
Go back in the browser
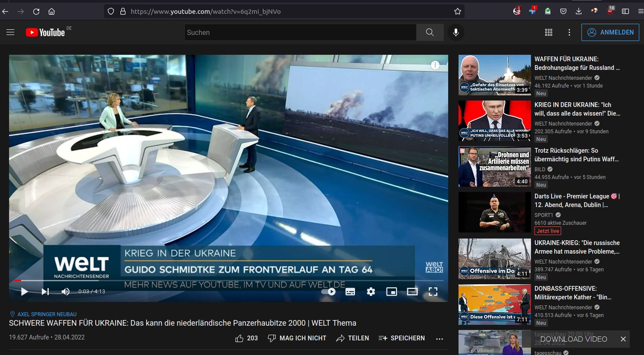(5, 12)
